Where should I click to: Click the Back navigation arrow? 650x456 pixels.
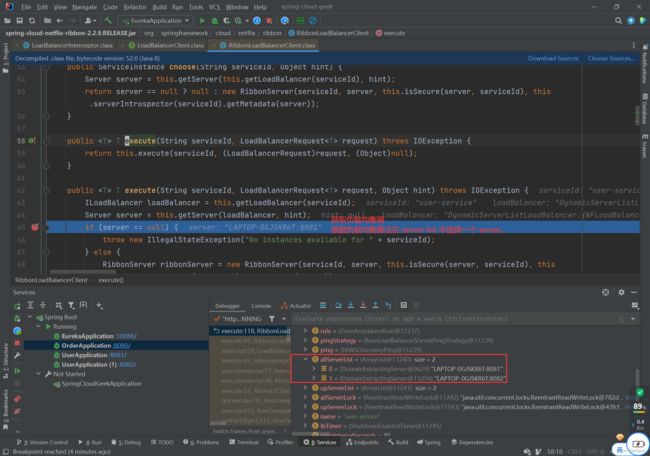tap(60, 20)
